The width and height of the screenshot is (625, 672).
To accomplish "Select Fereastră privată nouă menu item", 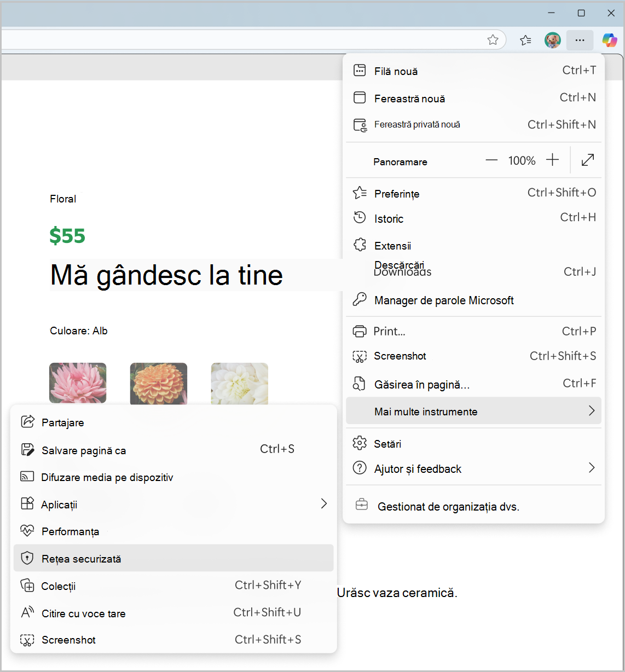I will pyautogui.click(x=474, y=125).
